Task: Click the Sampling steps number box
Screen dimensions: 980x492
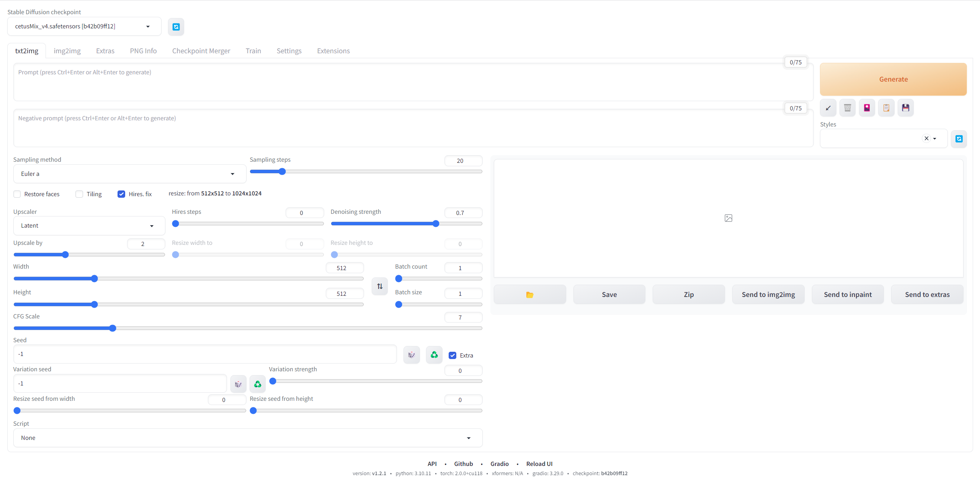Action: [x=463, y=161]
